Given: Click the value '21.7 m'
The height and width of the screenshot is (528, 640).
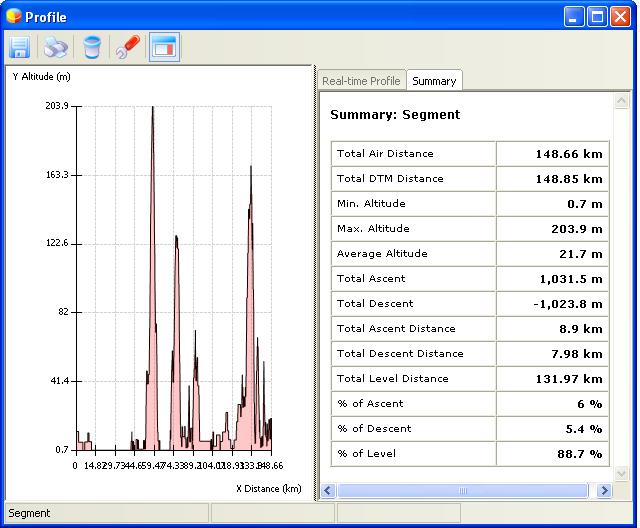Looking at the screenshot, I should click(581, 254).
